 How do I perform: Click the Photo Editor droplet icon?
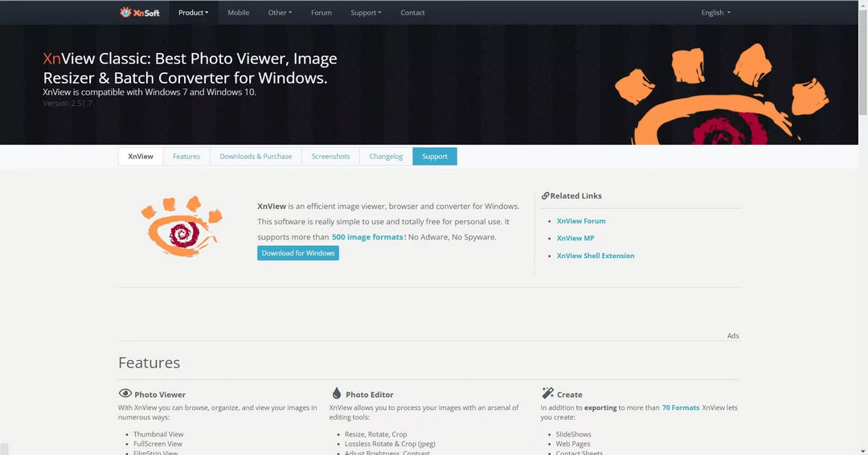337,394
